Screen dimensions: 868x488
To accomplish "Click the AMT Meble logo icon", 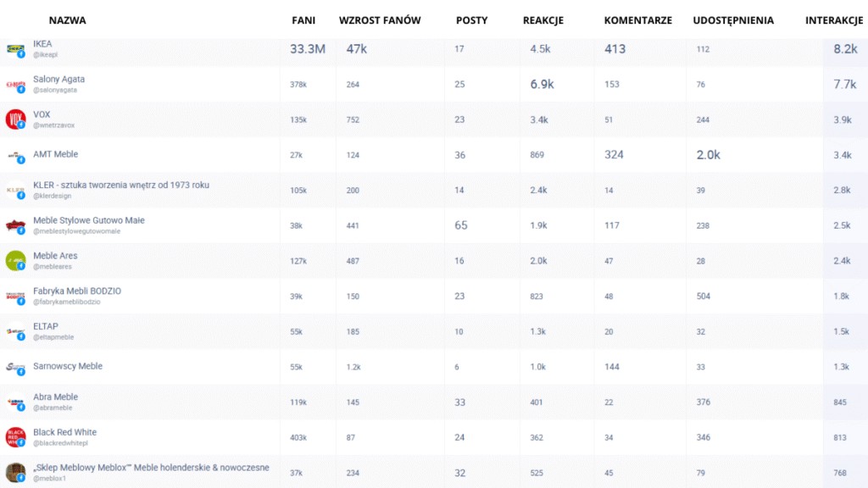I will 15,156.
